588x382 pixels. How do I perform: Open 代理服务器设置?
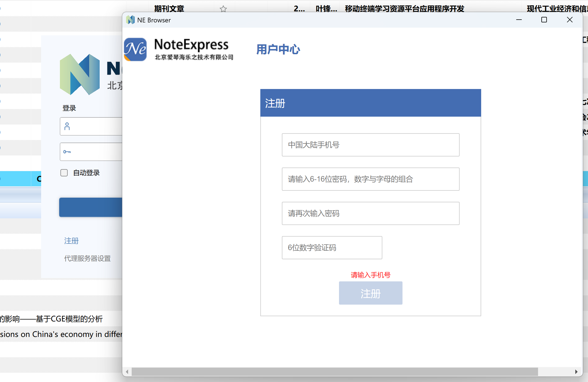coord(87,258)
